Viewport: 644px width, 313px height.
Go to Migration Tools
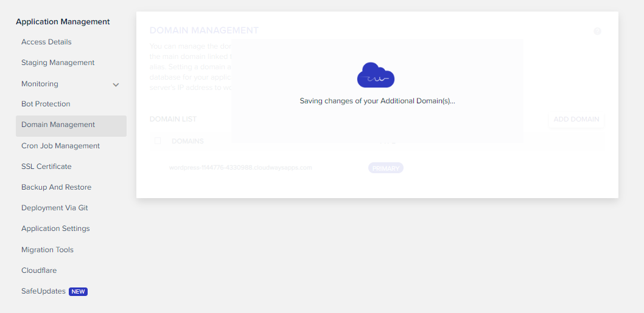47,250
